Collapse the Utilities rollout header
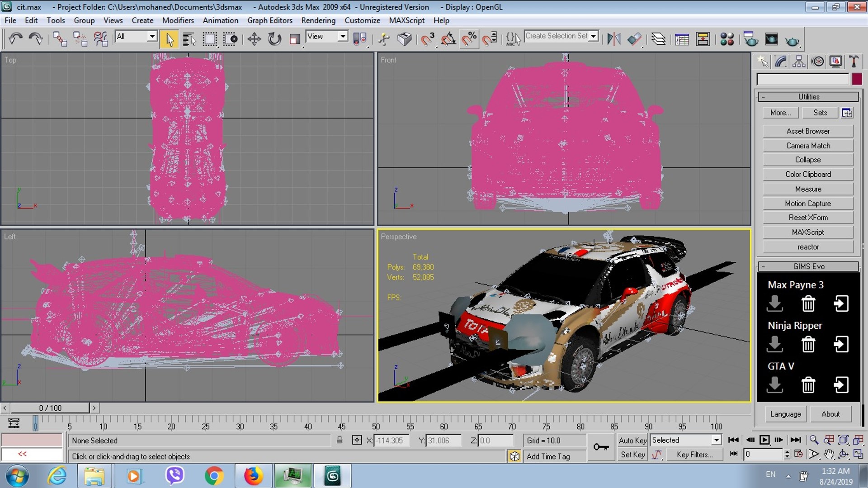This screenshot has width=868, height=488. point(809,97)
